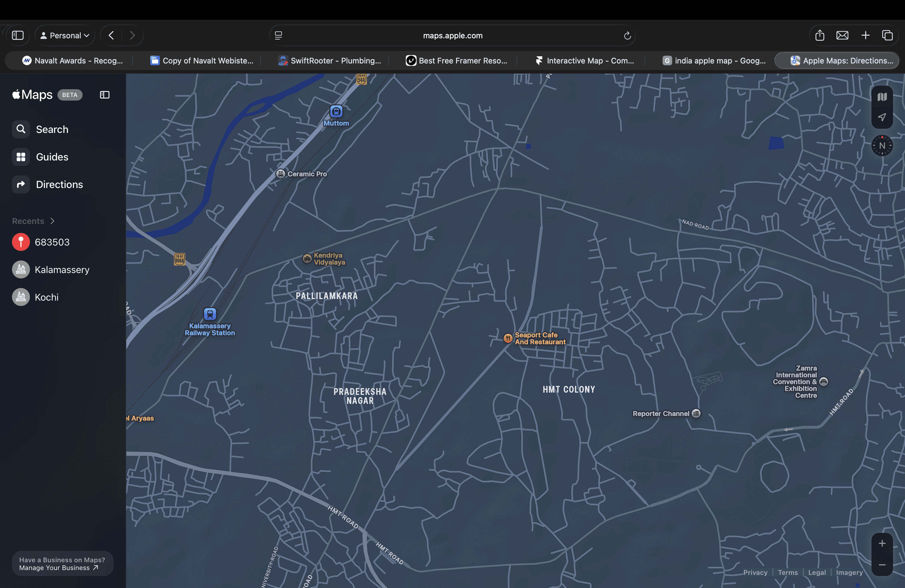
Task: Show the Safari tab overview
Action: [x=887, y=35]
